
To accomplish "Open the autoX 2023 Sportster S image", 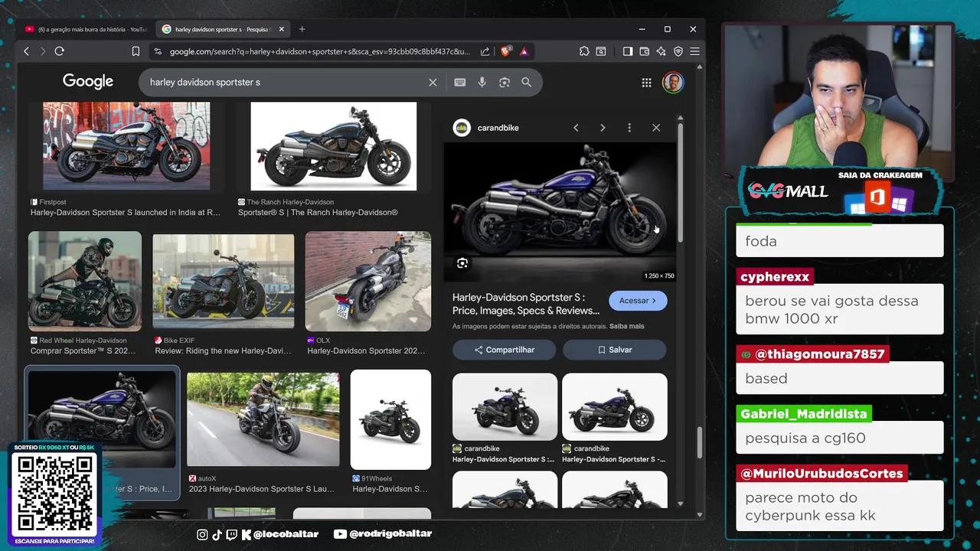I will 263,419.
